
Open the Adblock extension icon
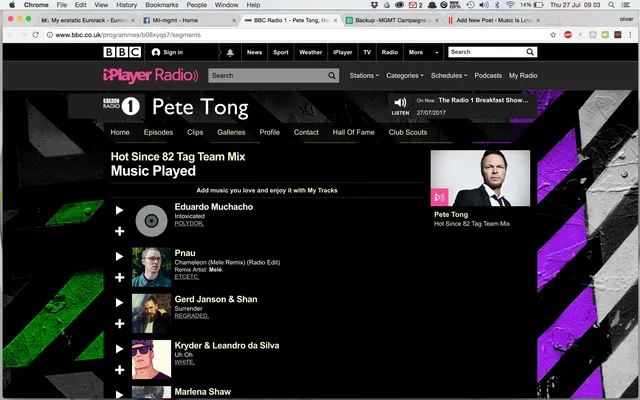click(568, 35)
